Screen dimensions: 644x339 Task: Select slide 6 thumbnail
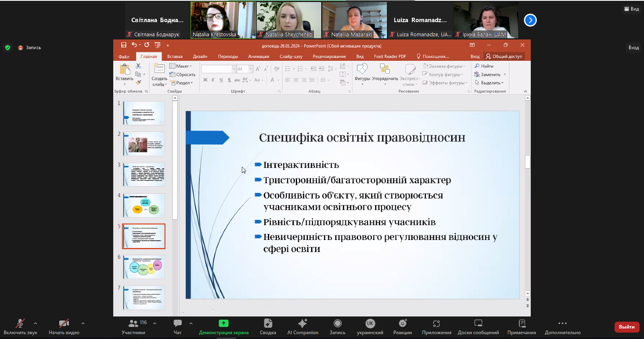144,267
